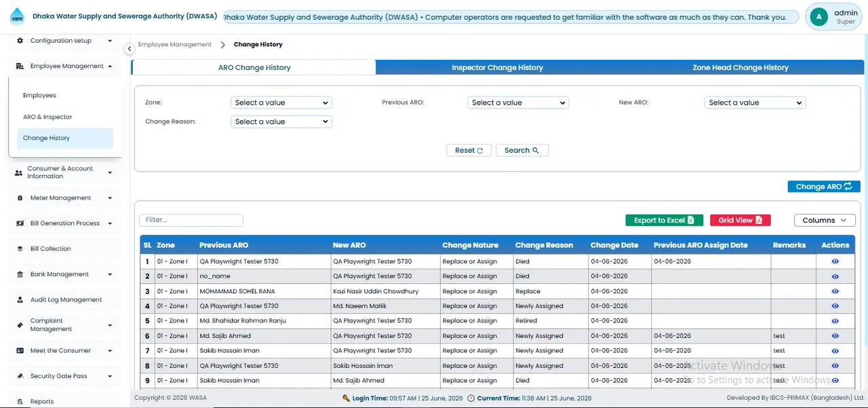Click the DWASA logo icon
The width and height of the screenshot is (868, 408).
(x=16, y=16)
